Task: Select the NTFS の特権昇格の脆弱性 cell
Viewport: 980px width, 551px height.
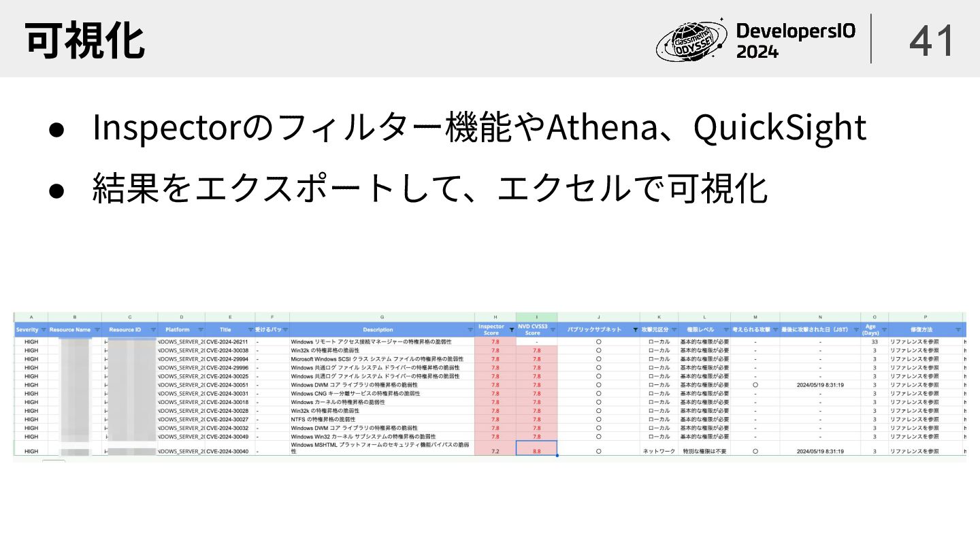Action: [382, 419]
